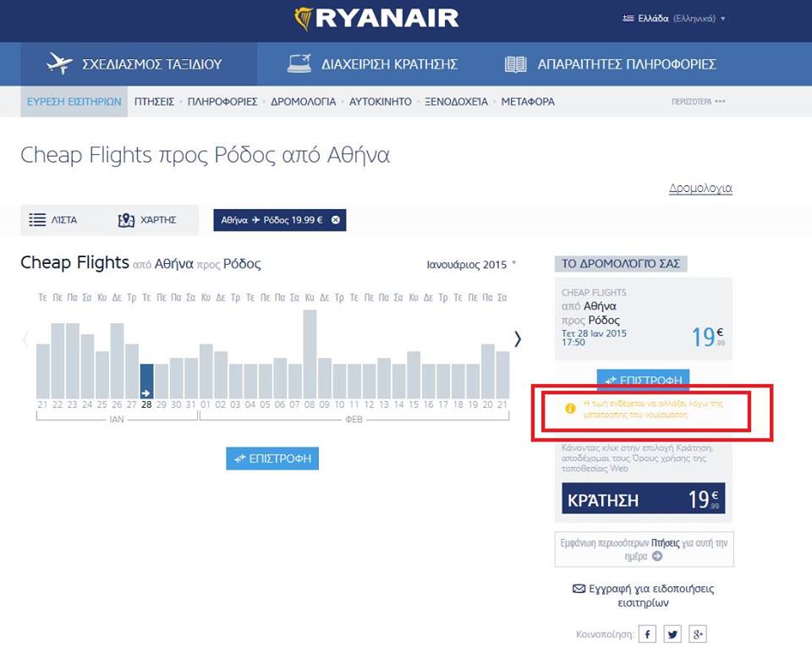Image resolution: width=812 pixels, height=665 pixels.
Task: Click the 'ΙΑΝ' month label under the chart
Action: click(x=117, y=420)
